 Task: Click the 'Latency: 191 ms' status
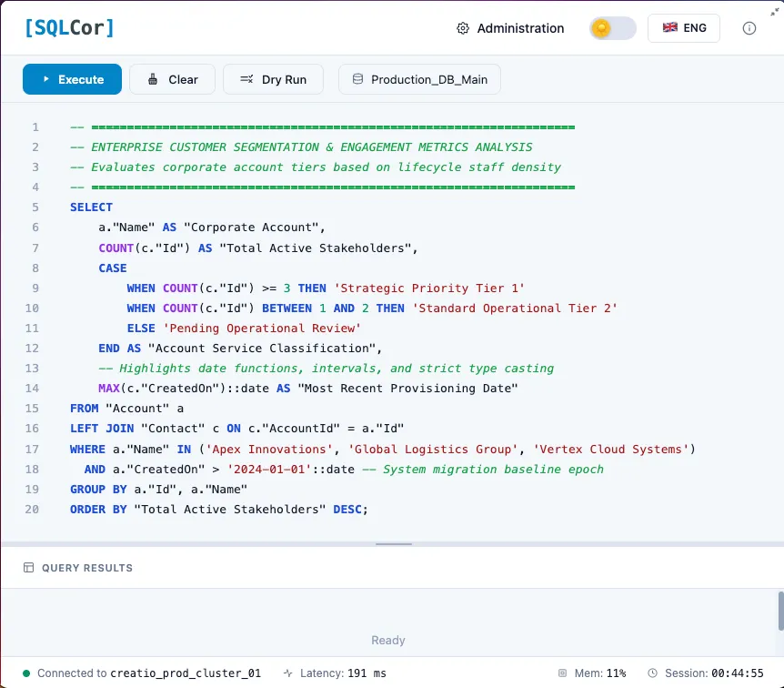[x=343, y=673]
